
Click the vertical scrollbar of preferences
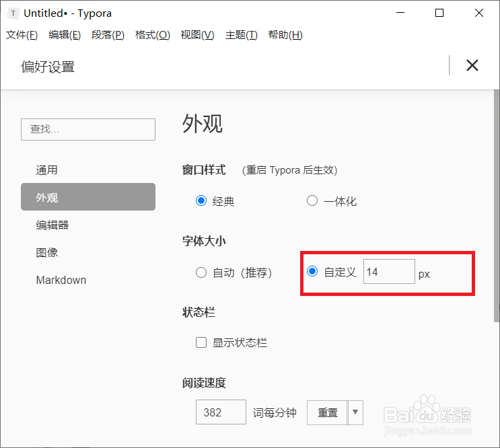tap(497, 206)
